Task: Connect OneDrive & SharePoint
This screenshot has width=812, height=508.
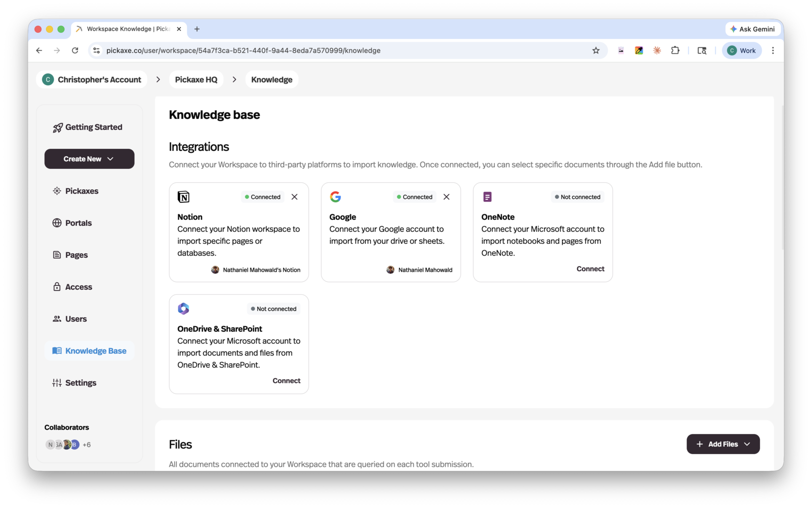Action: click(x=286, y=380)
